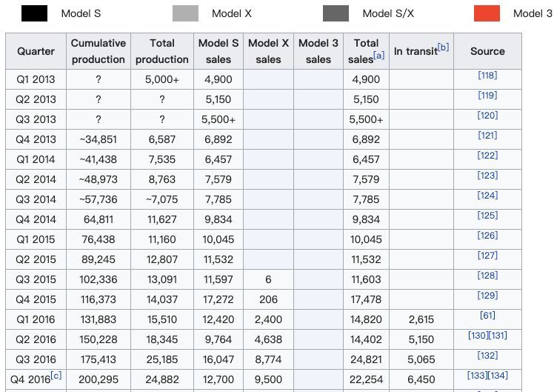This screenshot has height=392, width=554.
Task: Click the red Model 3 legend swatch
Action: pyautogui.click(x=487, y=13)
